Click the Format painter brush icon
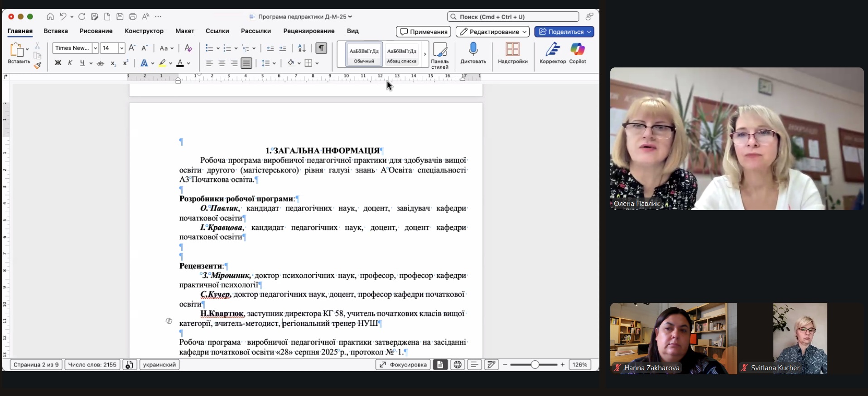 click(x=38, y=66)
